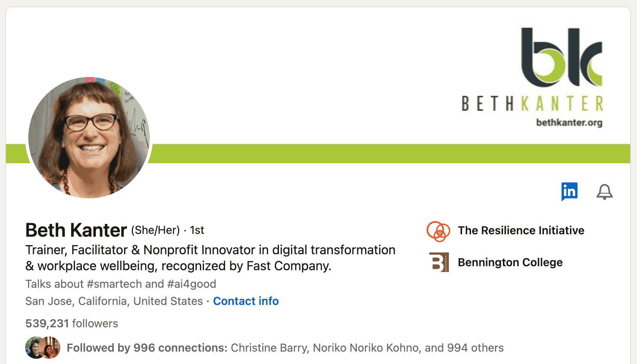Click the LinkedIn logo icon
Screen dimensions: 637x364
570,191
